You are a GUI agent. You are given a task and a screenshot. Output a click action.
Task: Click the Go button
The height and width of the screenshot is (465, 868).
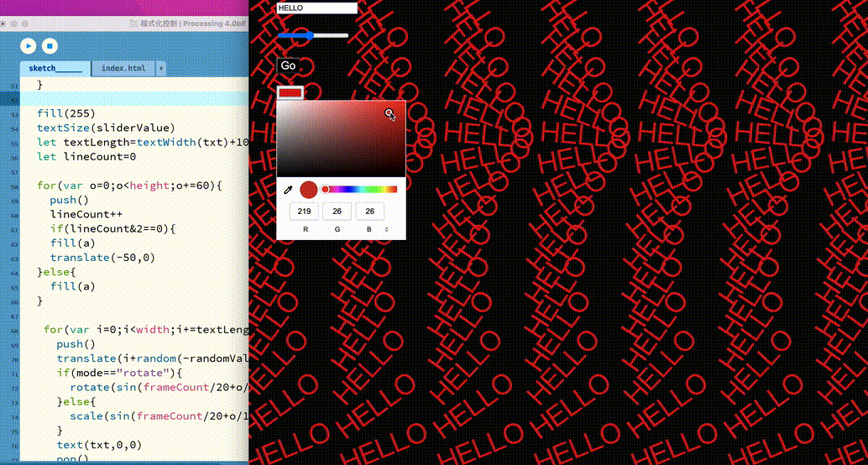click(x=289, y=65)
